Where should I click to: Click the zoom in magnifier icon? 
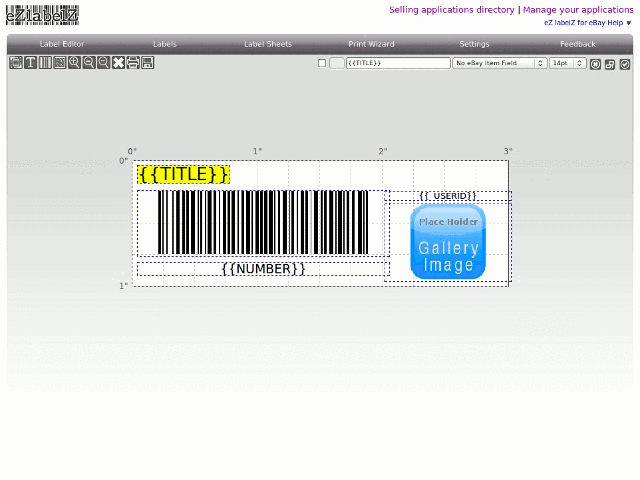74,63
